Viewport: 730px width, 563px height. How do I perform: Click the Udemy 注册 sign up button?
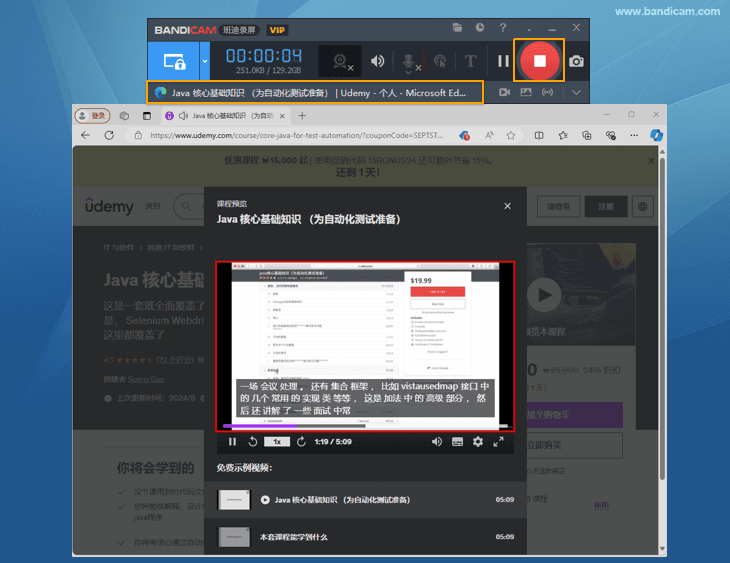(x=606, y=206)
